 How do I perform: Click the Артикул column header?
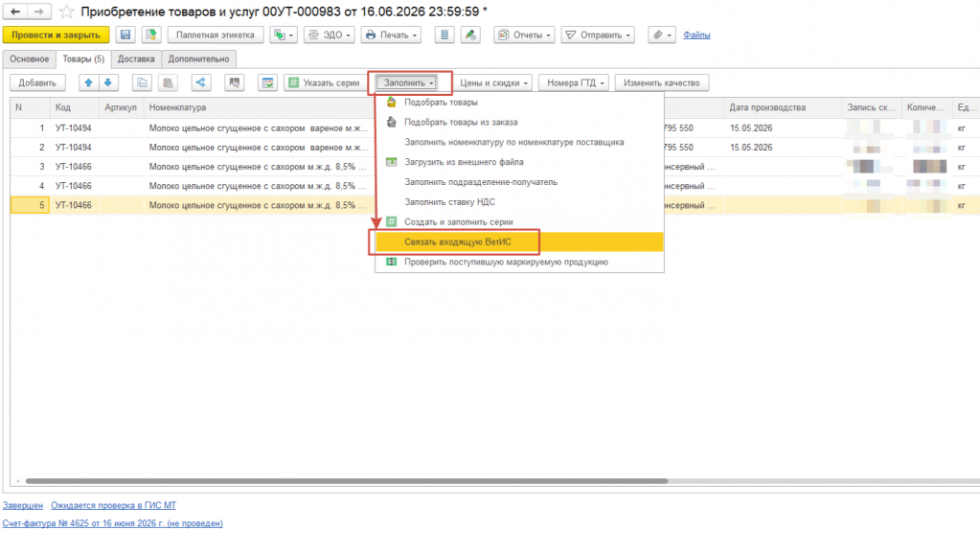[x=122, y=107]
